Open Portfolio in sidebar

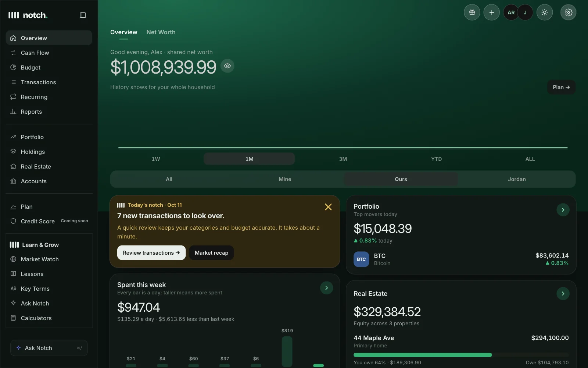[49, 137]
